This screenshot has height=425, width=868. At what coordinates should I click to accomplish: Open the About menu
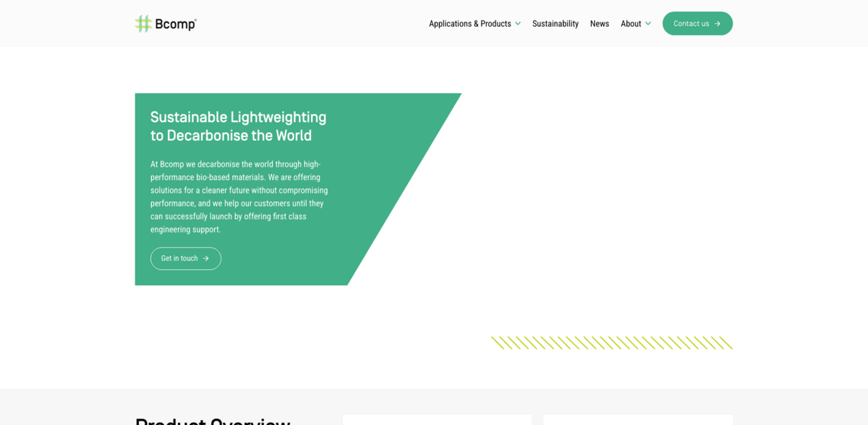click(x=630, y=23)
